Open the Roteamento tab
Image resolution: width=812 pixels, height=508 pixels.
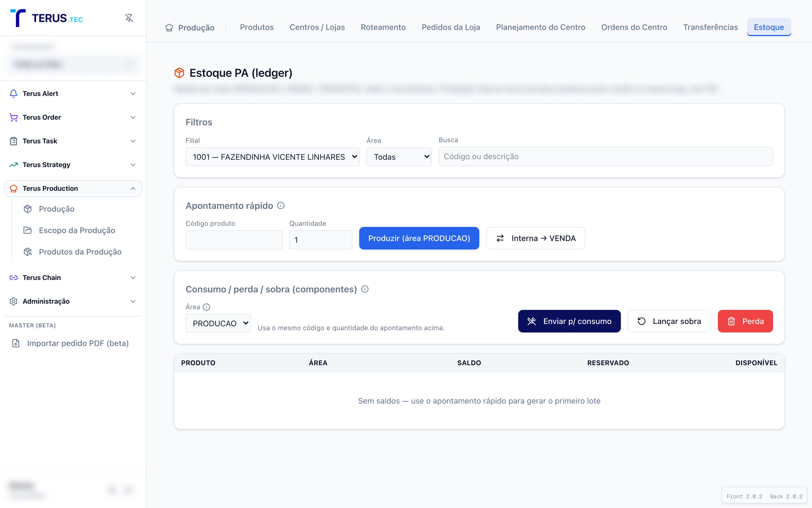click(x=383, y=27)
